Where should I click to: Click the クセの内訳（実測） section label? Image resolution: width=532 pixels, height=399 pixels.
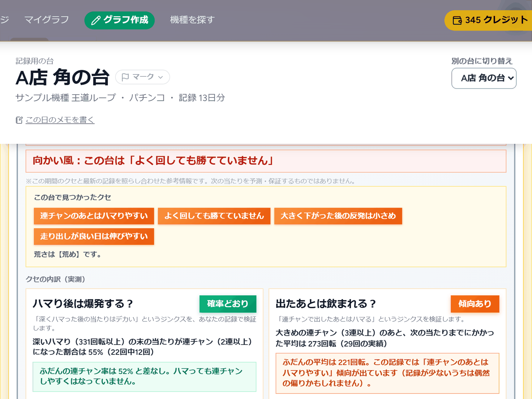click(x=55, y=279)
